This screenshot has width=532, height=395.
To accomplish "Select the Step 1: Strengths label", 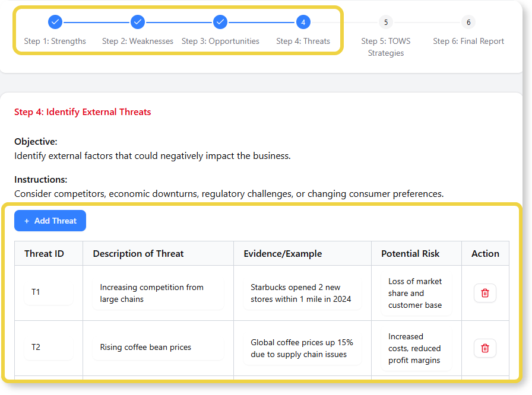I will point(55,41).
